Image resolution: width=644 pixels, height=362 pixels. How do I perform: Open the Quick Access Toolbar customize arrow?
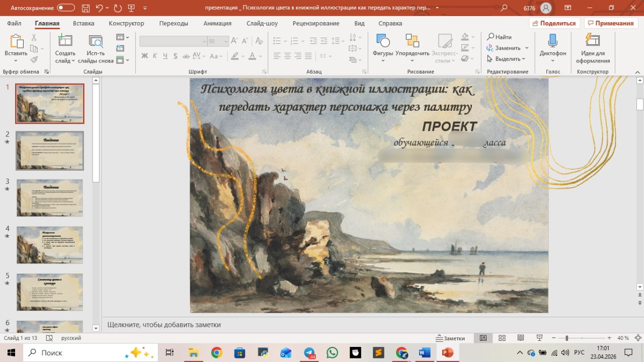point(145,8)
